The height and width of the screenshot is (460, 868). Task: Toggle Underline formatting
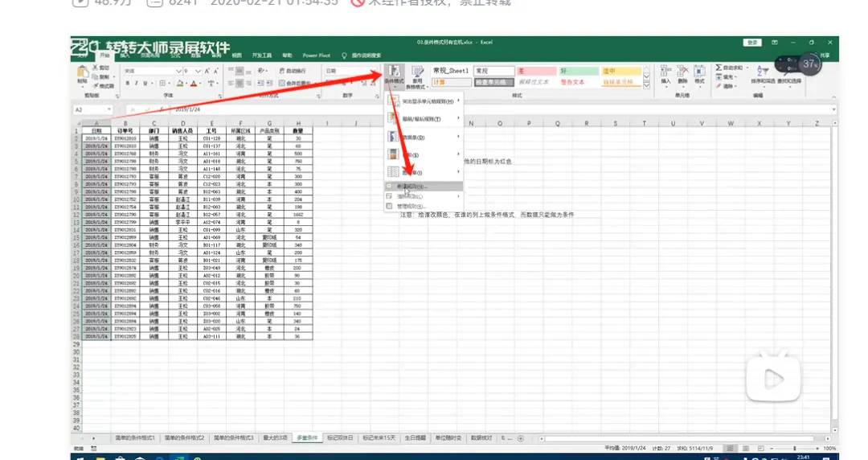tap(145, 83)
